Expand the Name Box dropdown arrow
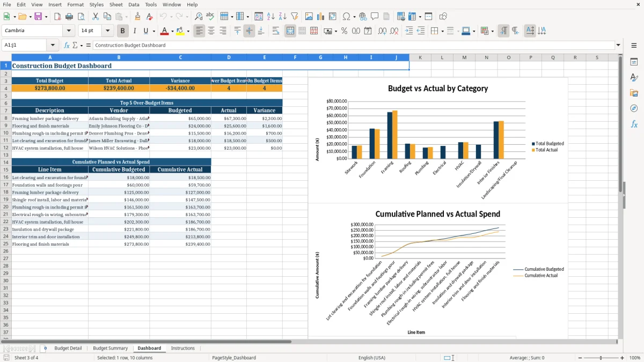The width and height of the screenshot is (644, 362). [x=53, y=45]
